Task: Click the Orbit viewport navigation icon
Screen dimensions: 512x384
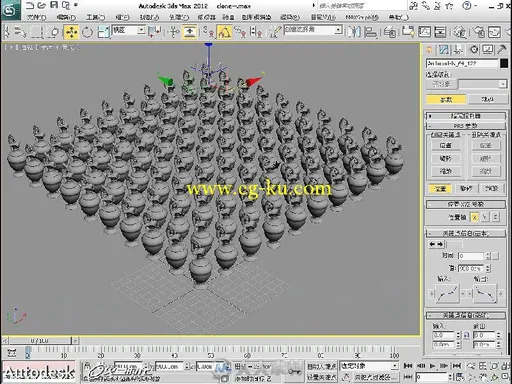Action: (x=495, y=377)
